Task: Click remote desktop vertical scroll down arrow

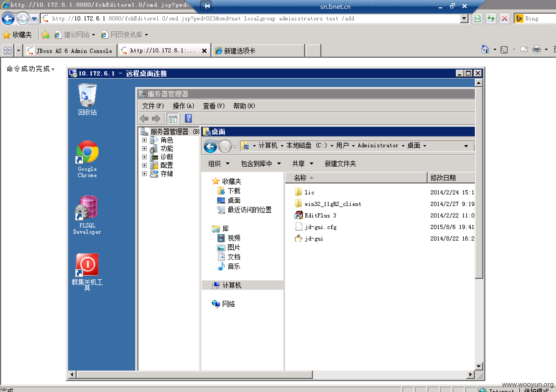Action: coord(478,366)
